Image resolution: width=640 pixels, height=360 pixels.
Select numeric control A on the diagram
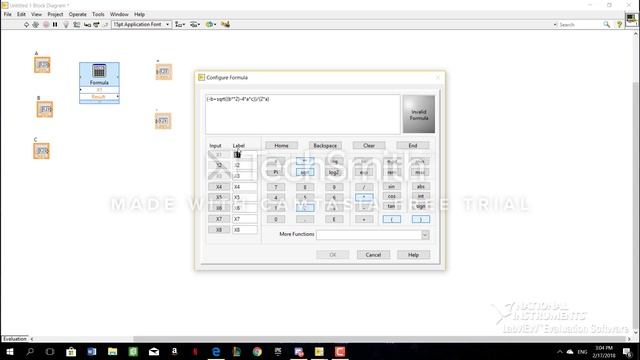point(42,65)
